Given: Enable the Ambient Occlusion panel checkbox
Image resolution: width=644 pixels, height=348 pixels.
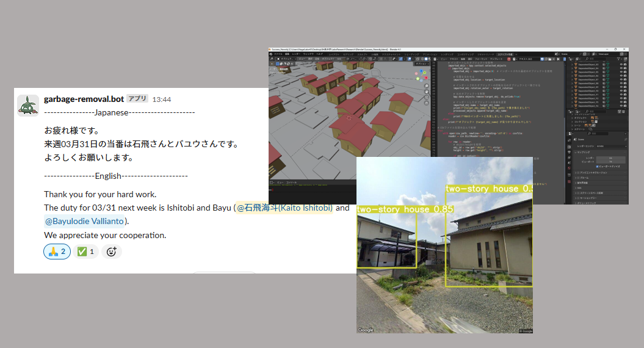Looking at the screenshot, I should click(577, 173).
